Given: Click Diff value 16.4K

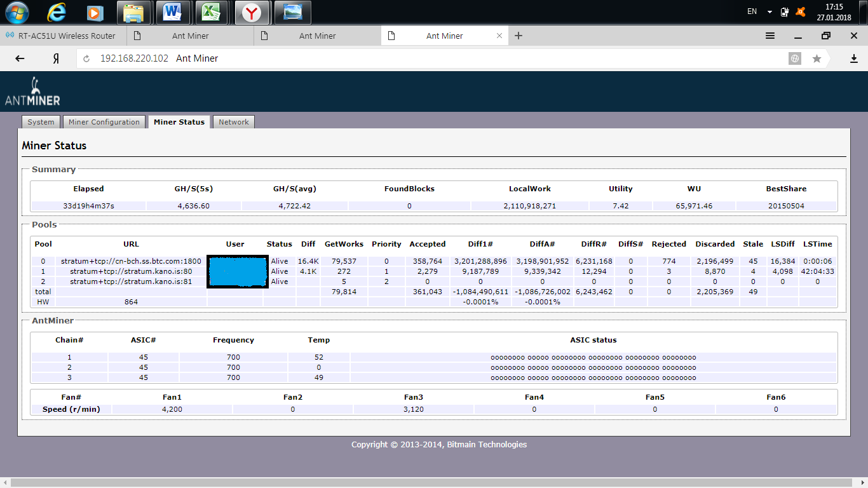Looking at the screenshot, I should point(308,261).
